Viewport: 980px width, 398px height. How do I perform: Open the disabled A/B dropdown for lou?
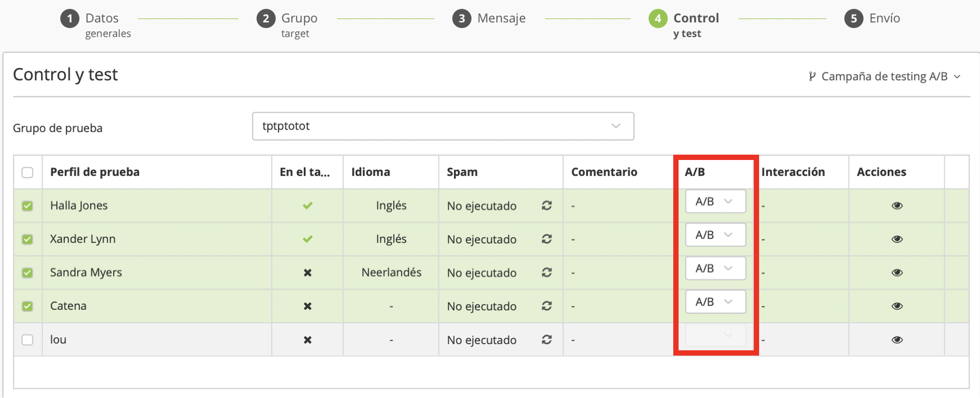click(x=715, y=335)
